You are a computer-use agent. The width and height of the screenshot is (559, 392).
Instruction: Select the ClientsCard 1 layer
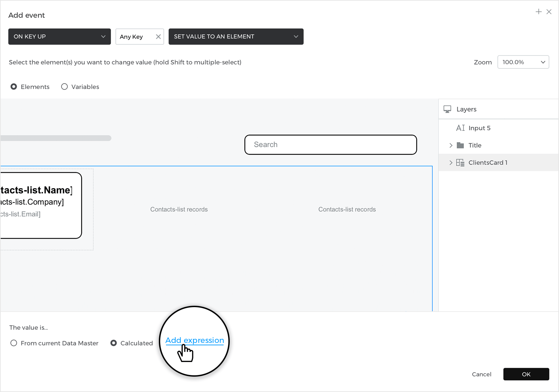[499, 163]
